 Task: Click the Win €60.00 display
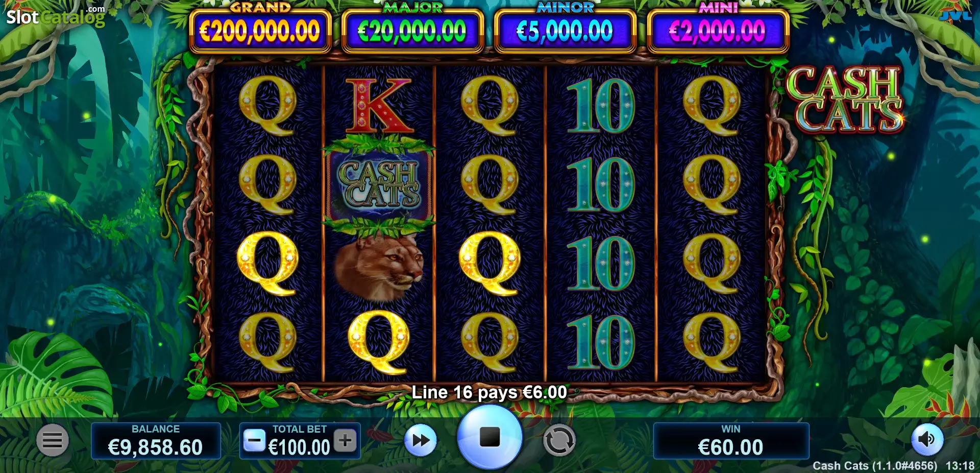pos(731,441)
